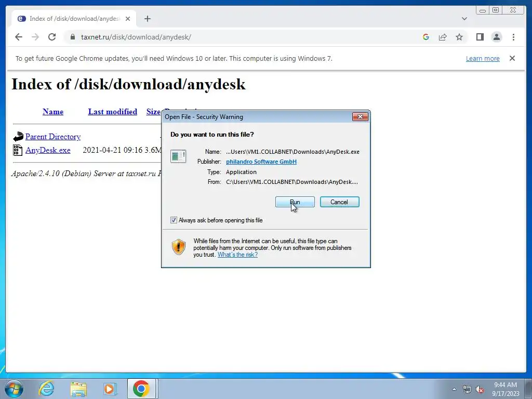
Task: Click the binary file icon beside AnyDesk.exe
Action: coord(18,150)
